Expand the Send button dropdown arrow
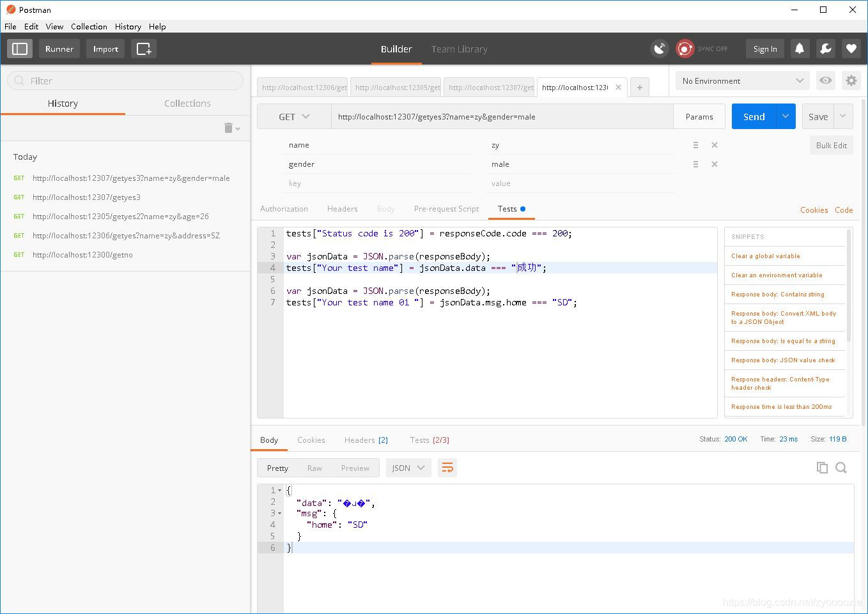This screenshot has width=868, height=614. tap(786, 116)
